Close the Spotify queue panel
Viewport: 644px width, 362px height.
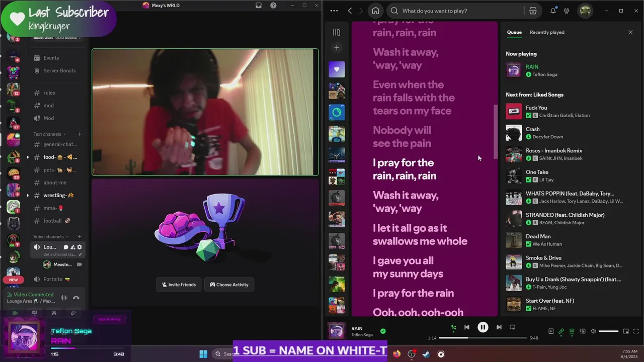tap(630, 32)
